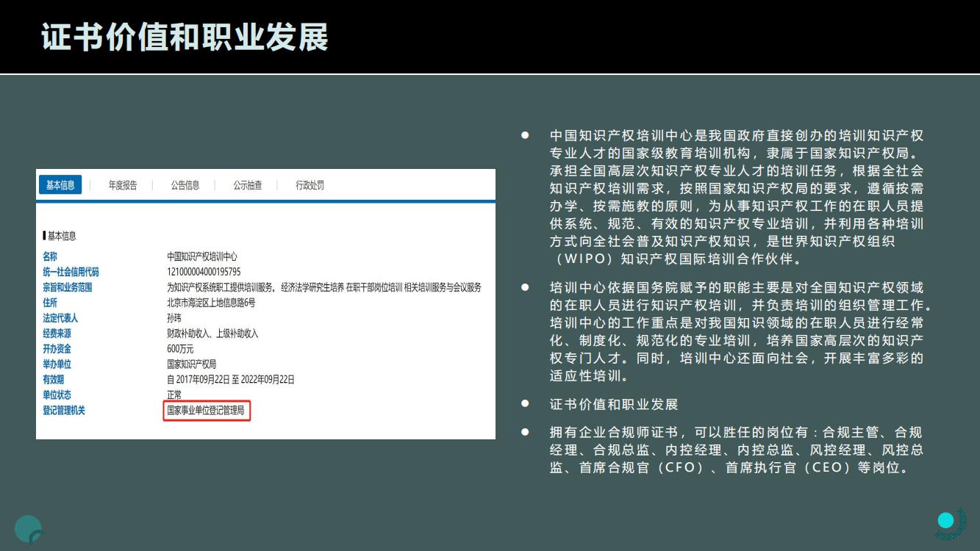Select the 经费来源 label
Screen dimensions: 980x551
tap(57, 334)
